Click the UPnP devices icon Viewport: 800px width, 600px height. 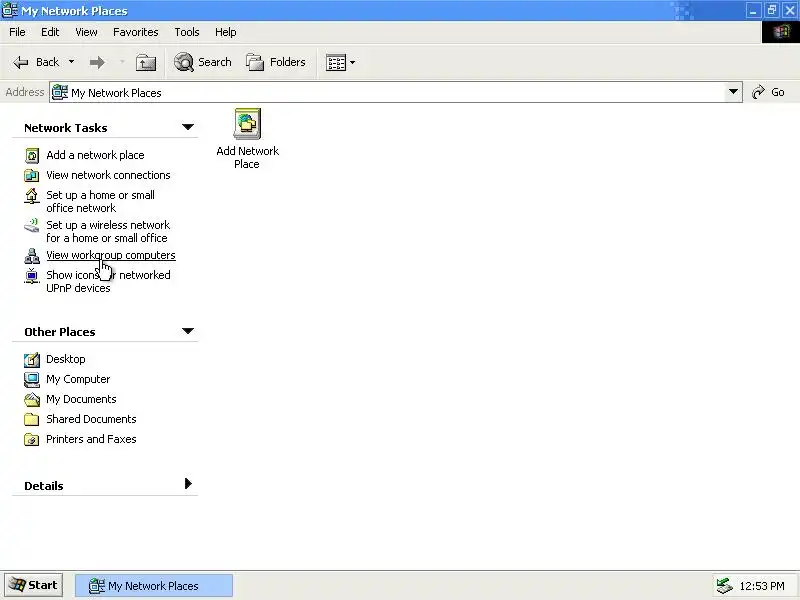[x=32, y=276]
